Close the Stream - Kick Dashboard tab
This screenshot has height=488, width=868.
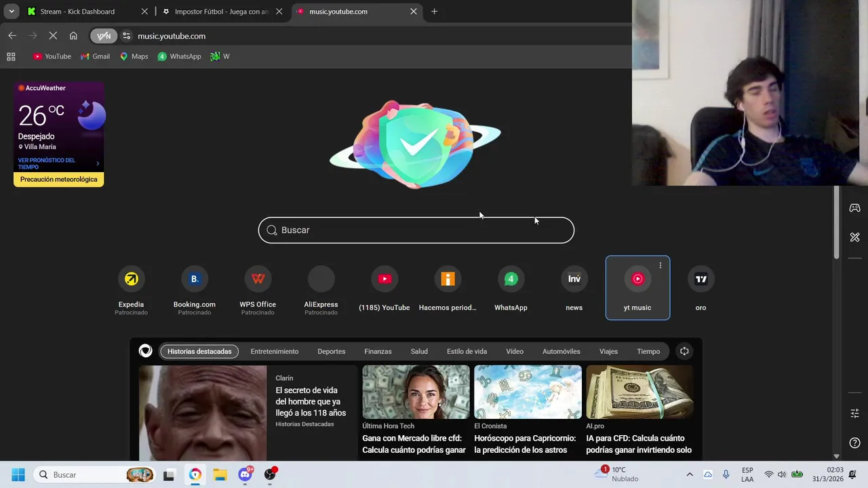[x=144, y=12]
